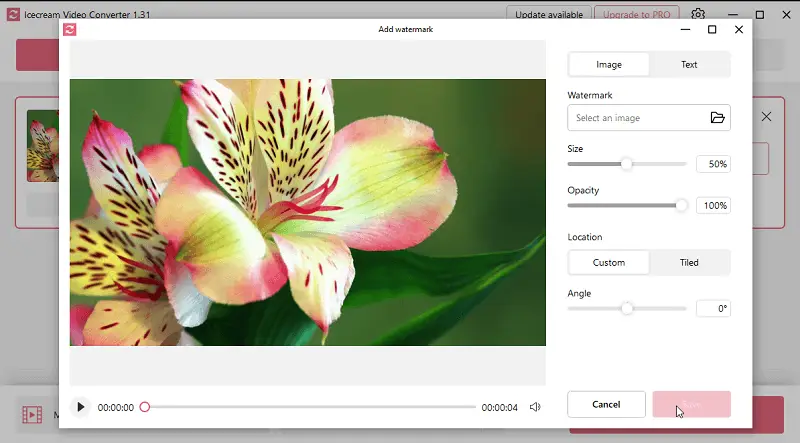Image resolution: width=800 pixels, height=443 pixels.
Task: Close the Add watermark dialog
Action: coord(739,30)
